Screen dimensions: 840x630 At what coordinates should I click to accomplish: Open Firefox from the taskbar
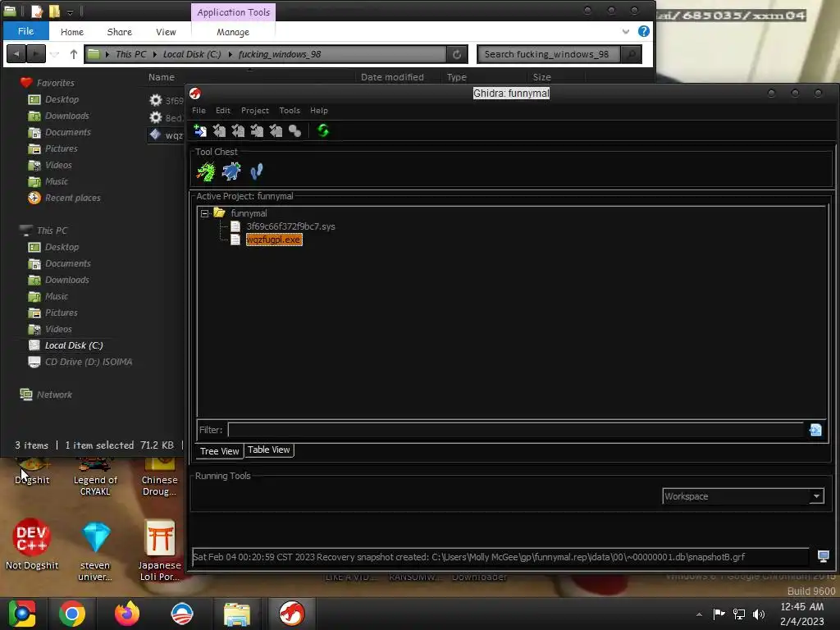click(127, 614)
